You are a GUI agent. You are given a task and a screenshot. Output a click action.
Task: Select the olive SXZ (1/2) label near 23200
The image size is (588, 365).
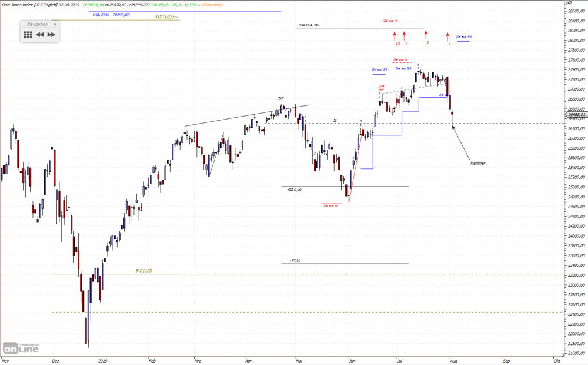click(143, 271)
